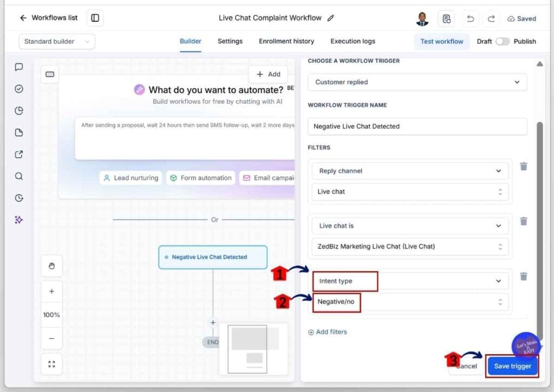554x392 pixels.
Task: Open the Live chat is filter dropdown
Action: [410, 226]
